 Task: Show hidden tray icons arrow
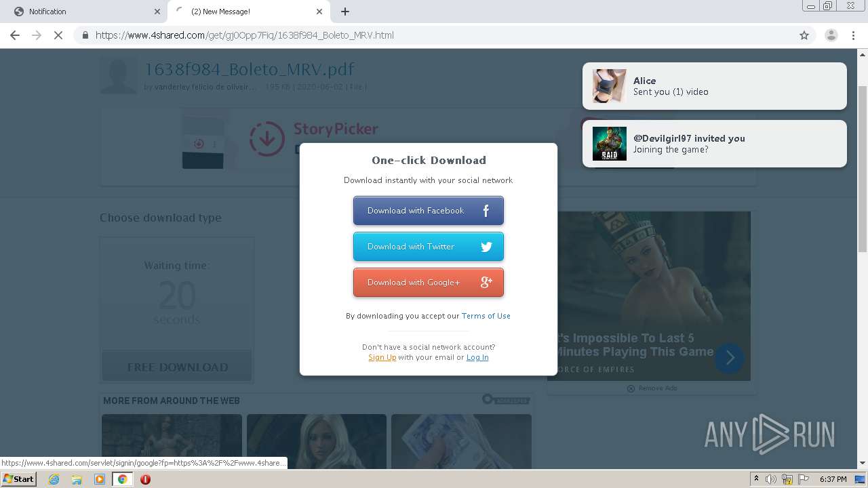[756, 479]
